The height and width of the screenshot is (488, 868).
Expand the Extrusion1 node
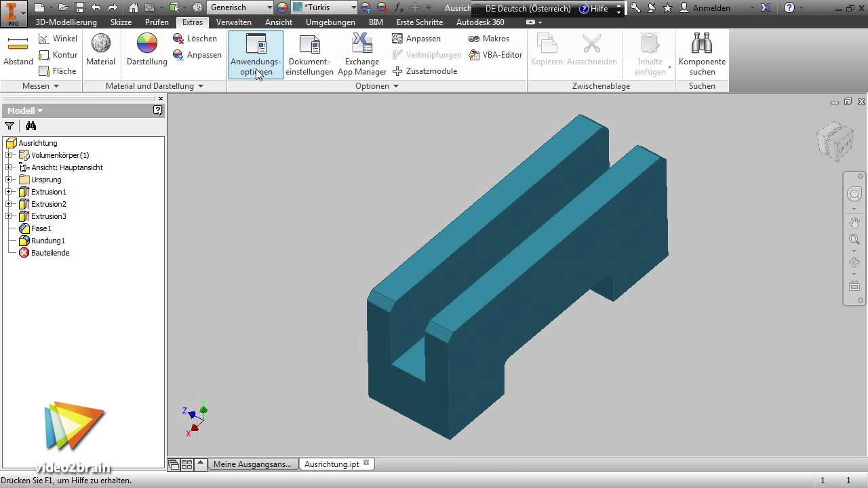point(9,192)
